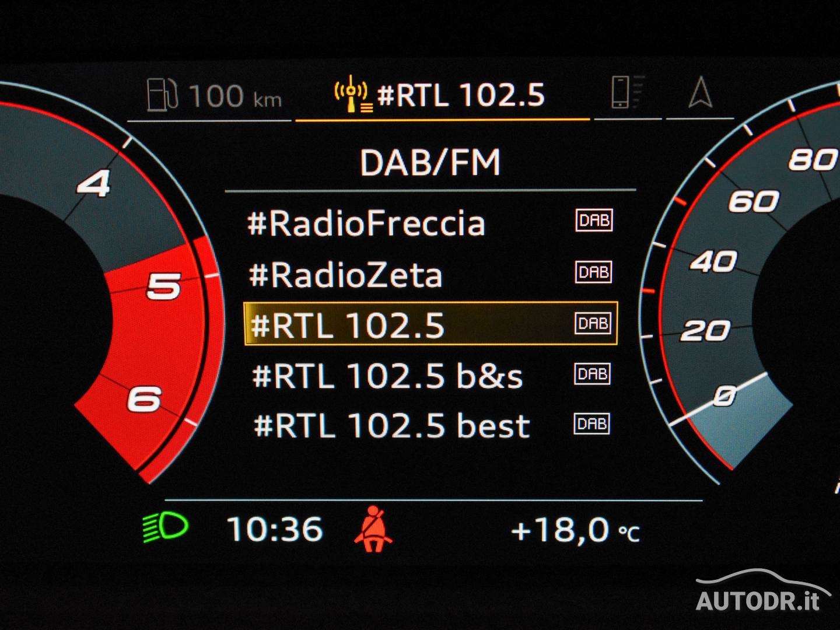
Task: Select the highlighted #RTL 102.5 station
Action: click(348, 325)
